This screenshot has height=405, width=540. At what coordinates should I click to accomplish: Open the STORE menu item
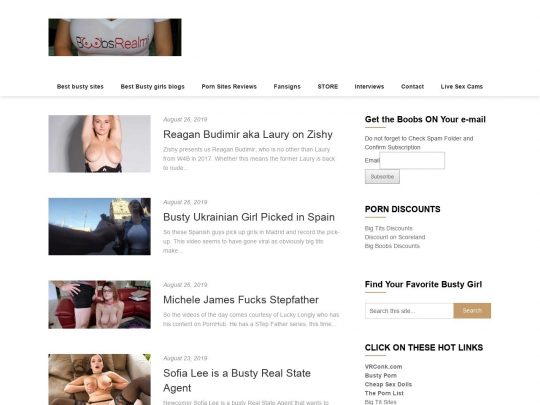point(328,86)
